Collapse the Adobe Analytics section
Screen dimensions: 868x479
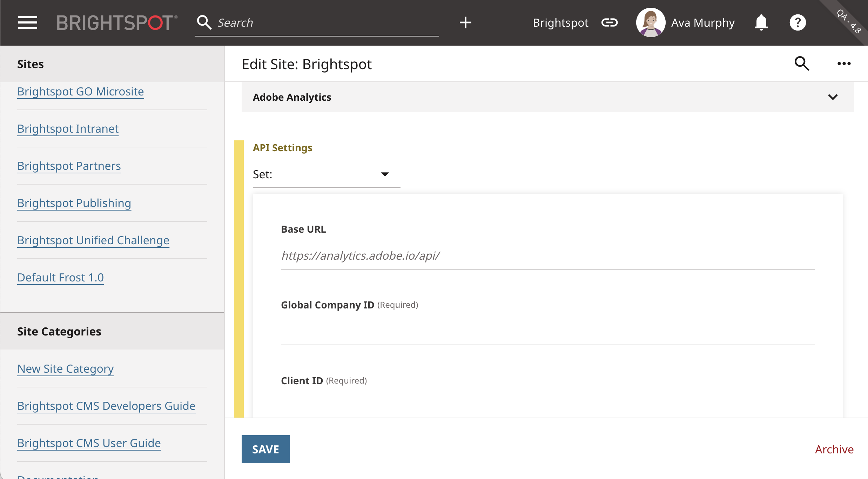point(833,97)
